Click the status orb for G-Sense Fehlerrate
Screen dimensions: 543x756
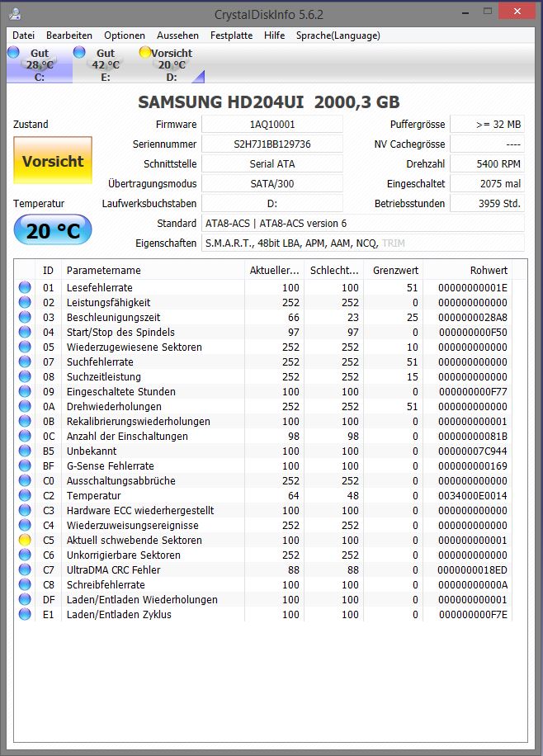coord(25,465)
